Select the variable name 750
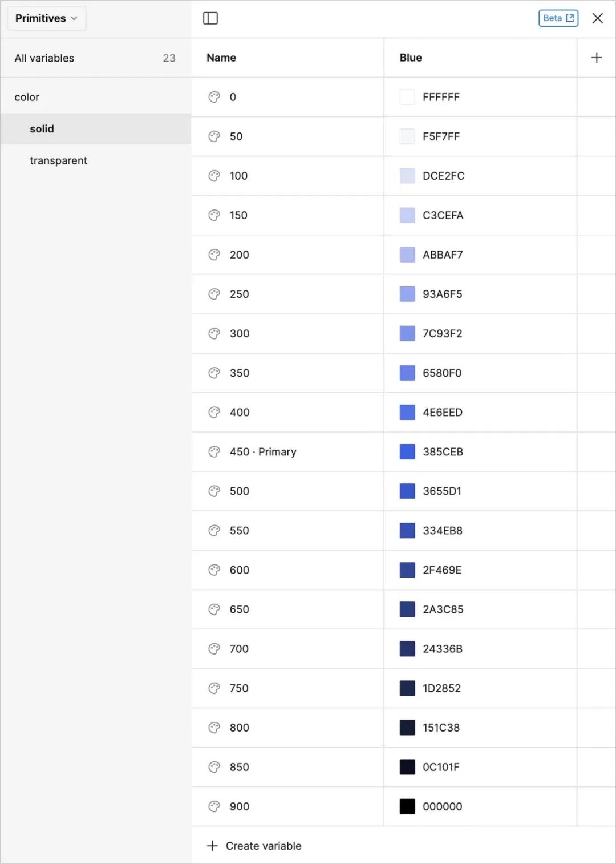 [239, 688]
